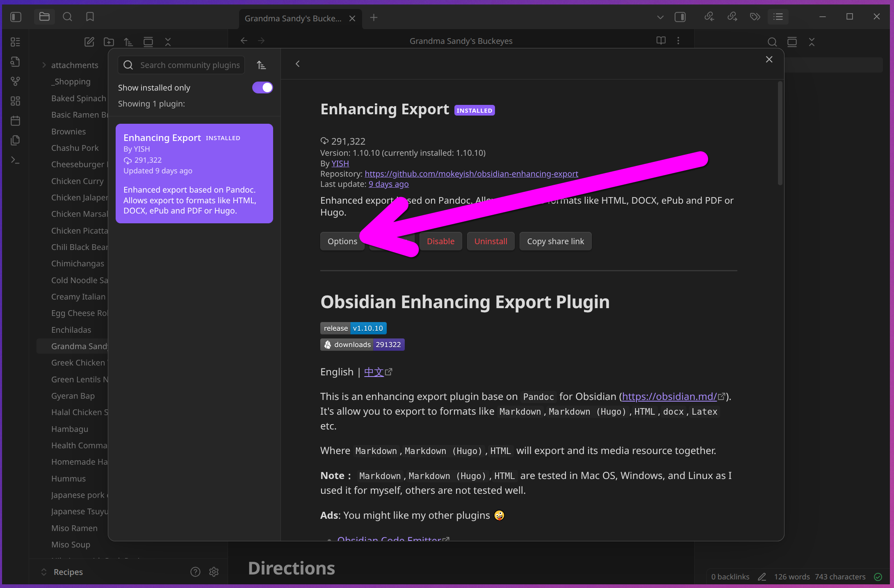Open the graph view ribbon icon
This screenshot has width=894, height=588.
tap(15, 81)
